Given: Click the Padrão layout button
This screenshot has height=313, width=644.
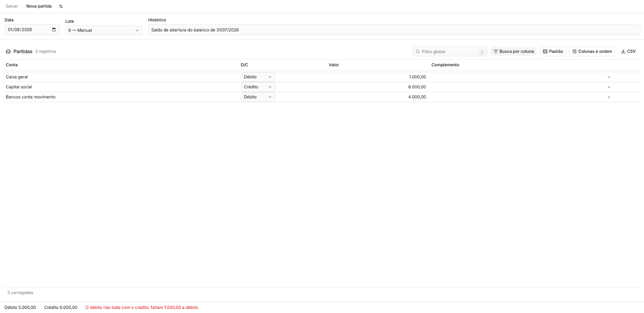Looking at the screenshot, I should [553, 51].
